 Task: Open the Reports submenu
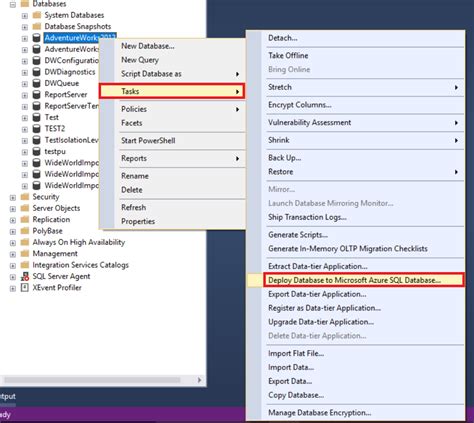click(x=172, y=158)
